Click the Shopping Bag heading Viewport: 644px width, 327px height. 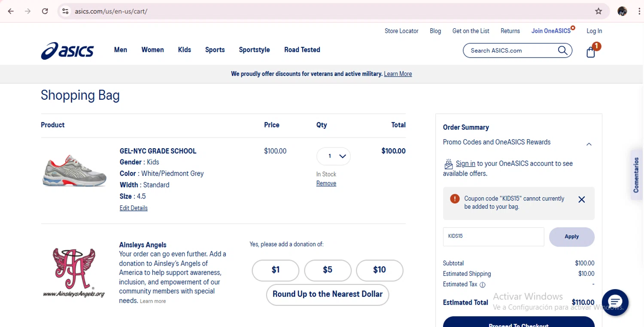[80, 95]
